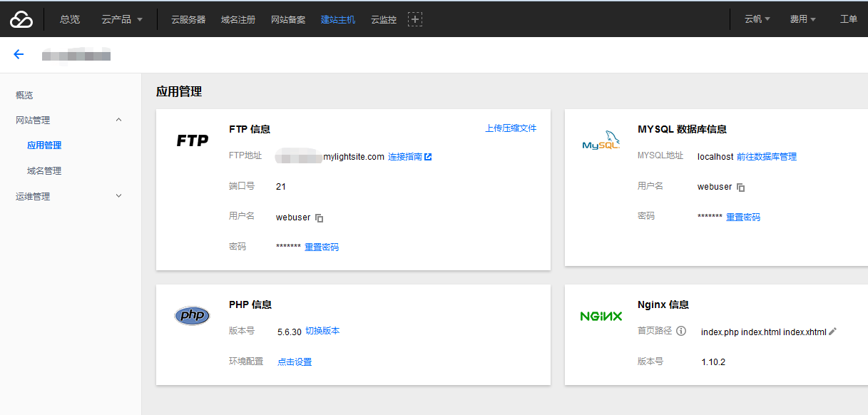868x415 pixels.
Task: Open the 云产品 dropdown menu
Action: coord(122,19)
